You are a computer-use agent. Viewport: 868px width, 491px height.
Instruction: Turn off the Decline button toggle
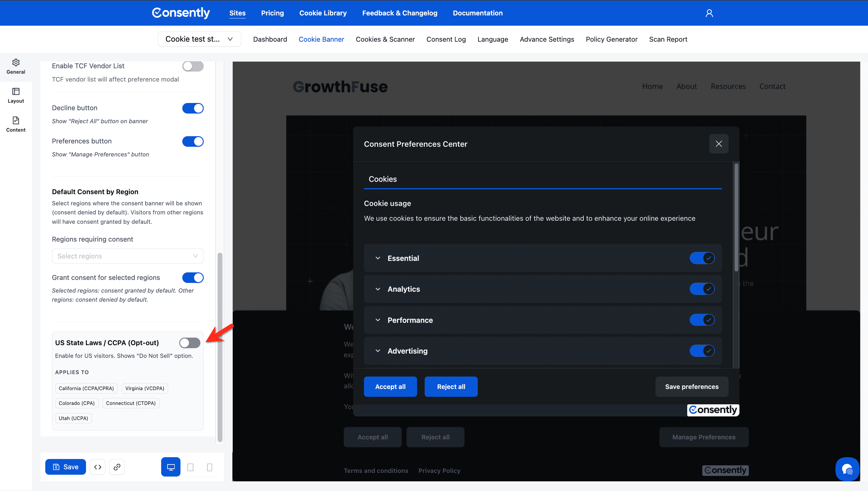[193, 108]
